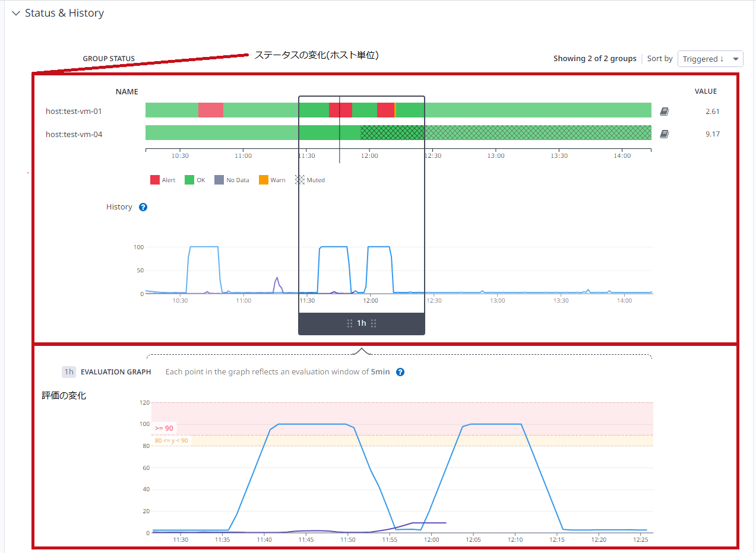Open the Sort by Triggered dropdown
Viewport: 756px width, 553px height.
coord(710,59)
